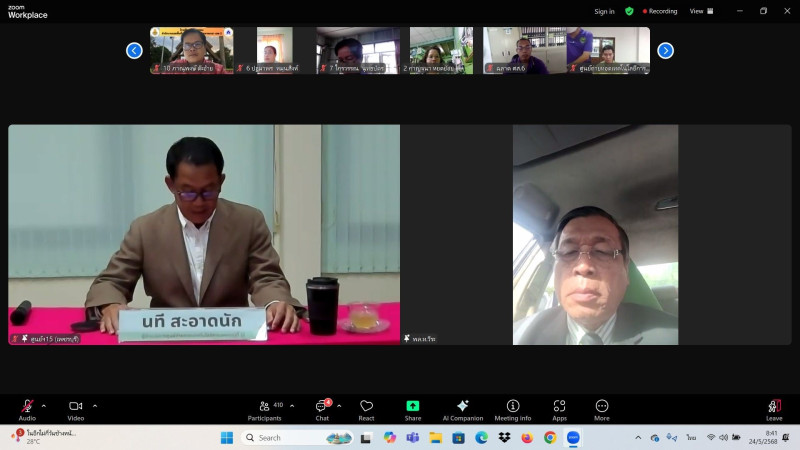Open the Participants panel
Screen dimensions: 800x450
point(265,410)
